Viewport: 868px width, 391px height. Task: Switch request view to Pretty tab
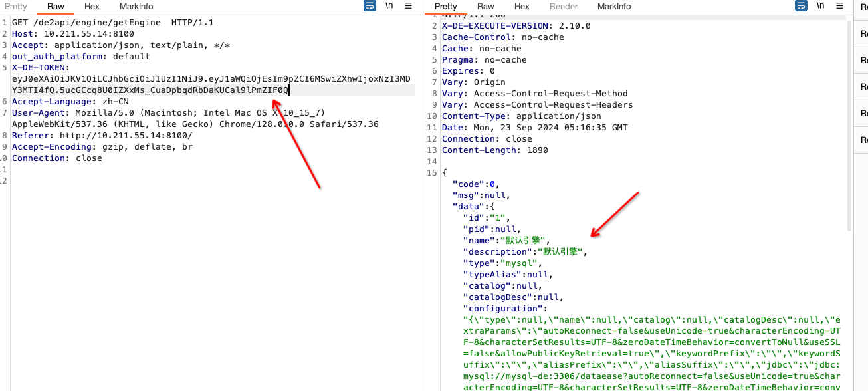pos(16,7)
